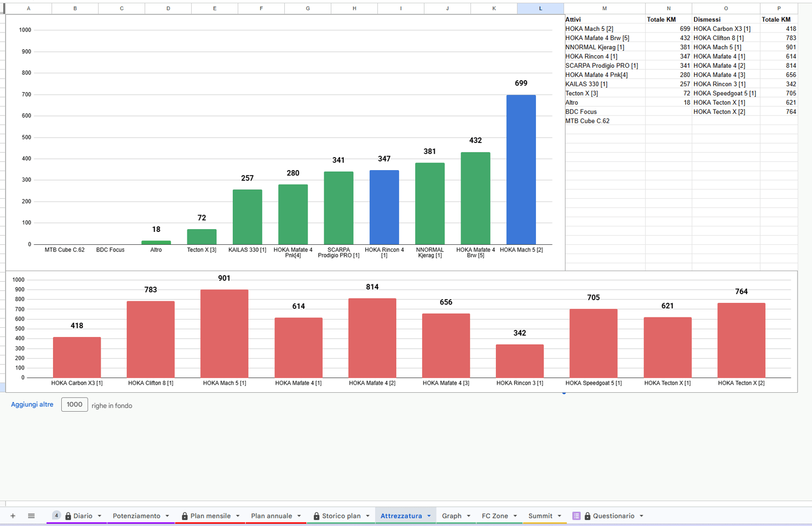This screenshot has width=812, height=526.
Task: Open the FC Zone sheet tab
Action: pos(495,516)
